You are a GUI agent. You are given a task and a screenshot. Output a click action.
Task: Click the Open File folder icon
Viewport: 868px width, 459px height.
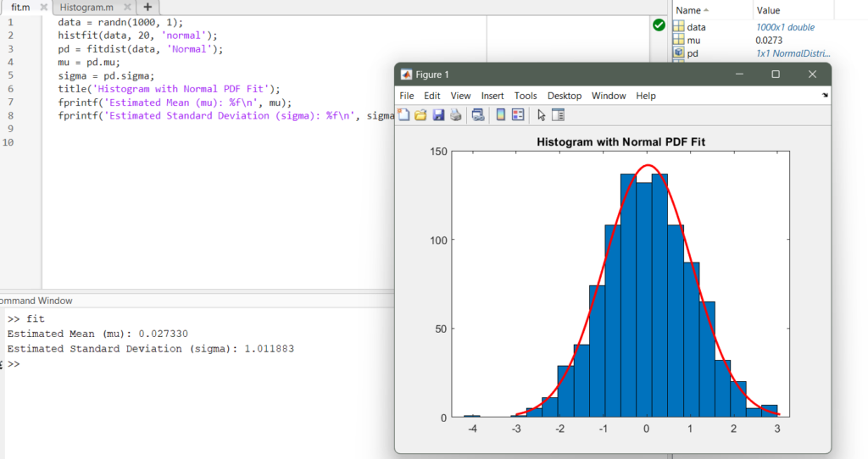[x=420, y=115]
